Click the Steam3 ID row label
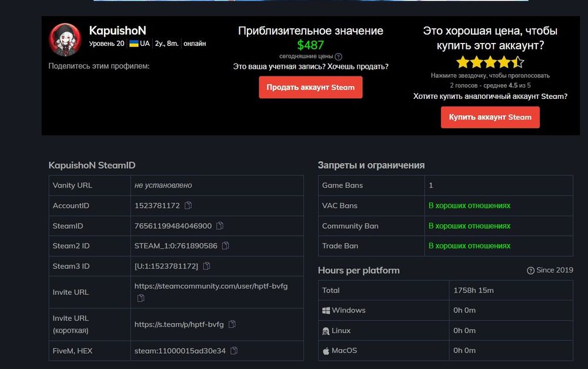The width and height of the screenshot is (588, 369). (71, 266)
